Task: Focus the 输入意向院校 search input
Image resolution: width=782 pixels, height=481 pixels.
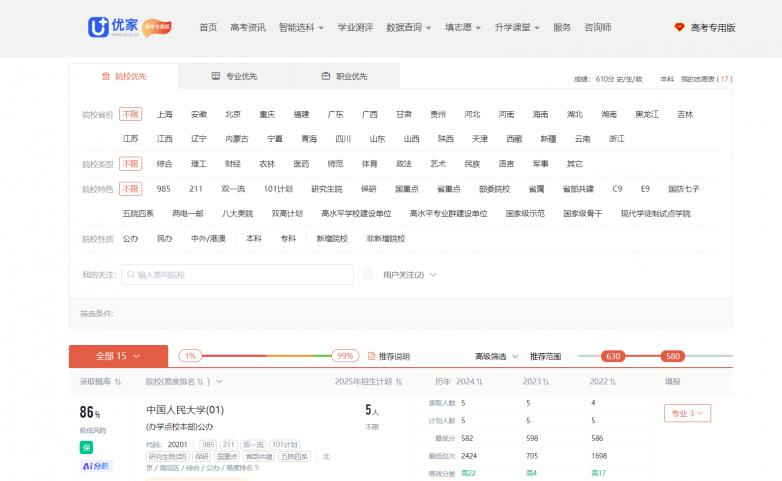Action: click(x=237, y=274)
